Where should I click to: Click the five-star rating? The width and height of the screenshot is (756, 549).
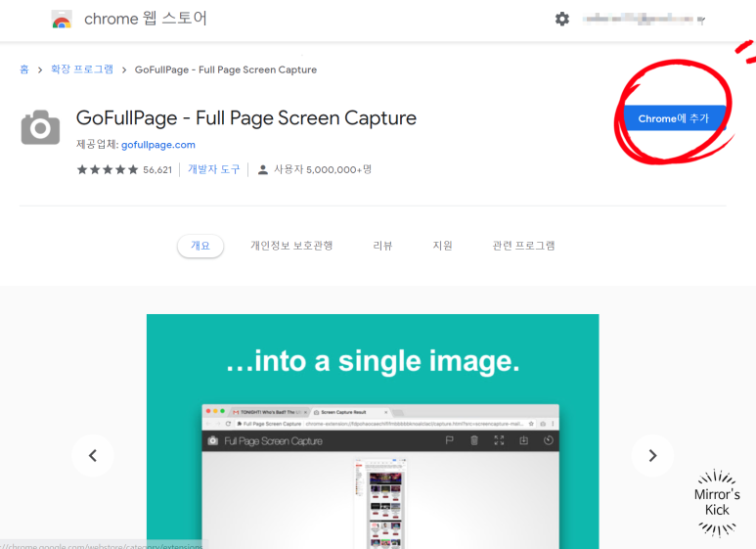[x=108, y=170]
